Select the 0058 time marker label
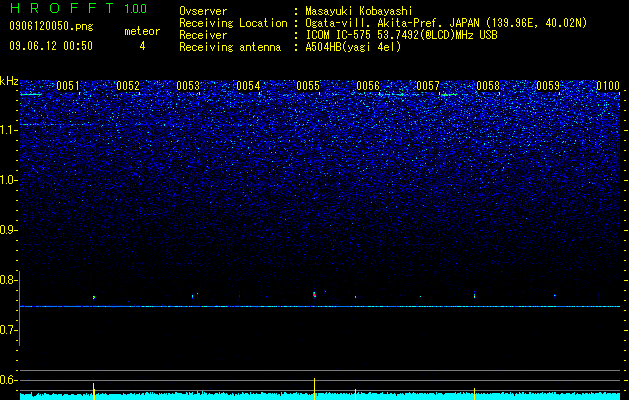Screen dimensions: 629x400 [488, 86]
